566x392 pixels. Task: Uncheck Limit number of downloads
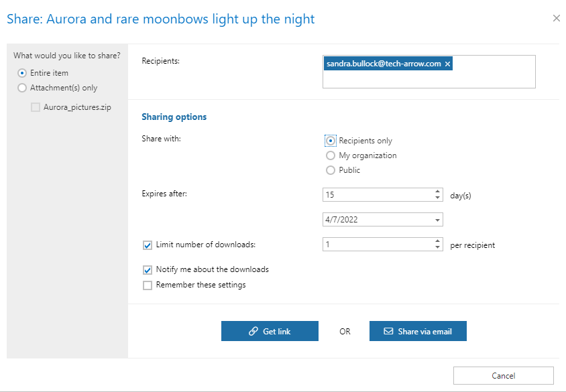(x=148, y=245)
